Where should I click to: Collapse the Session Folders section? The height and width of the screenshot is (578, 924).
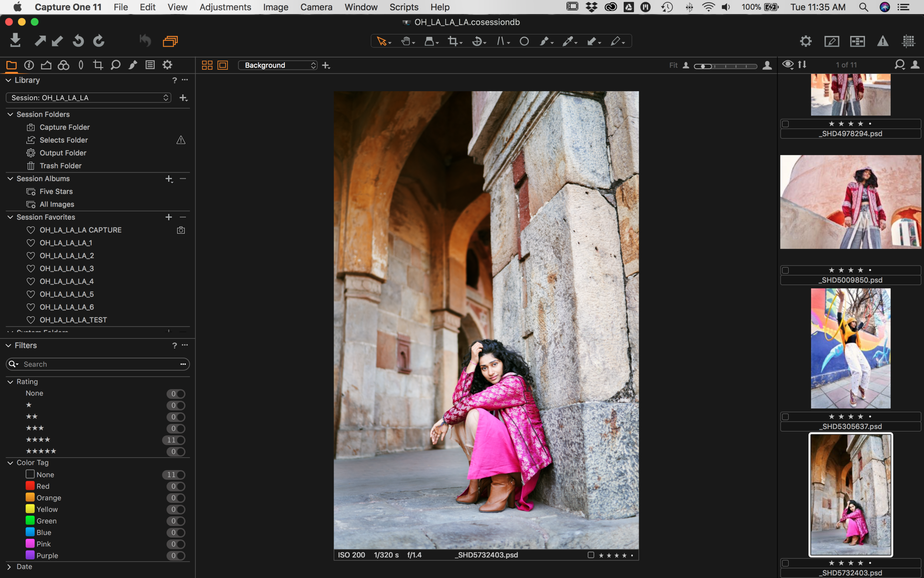(10, 114)
